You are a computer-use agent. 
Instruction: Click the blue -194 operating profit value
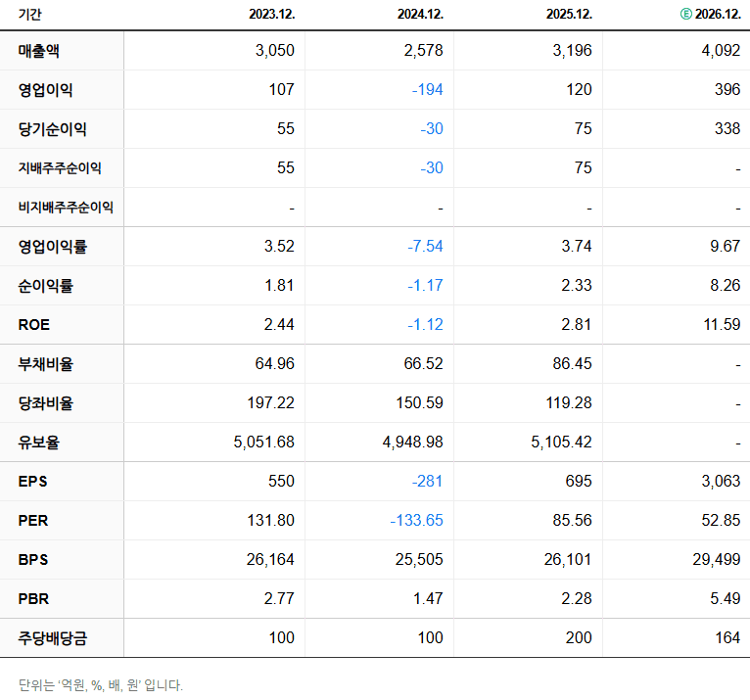click(428, 89)
